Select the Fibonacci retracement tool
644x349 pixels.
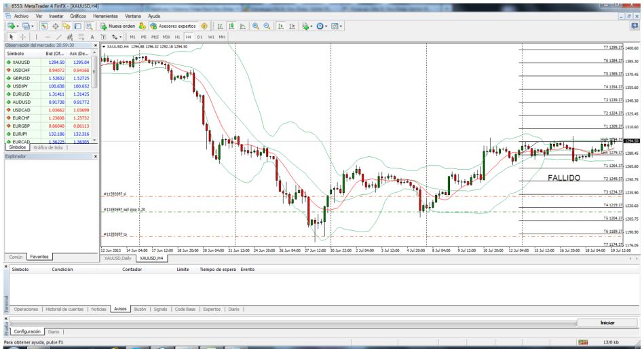[81, 37]
